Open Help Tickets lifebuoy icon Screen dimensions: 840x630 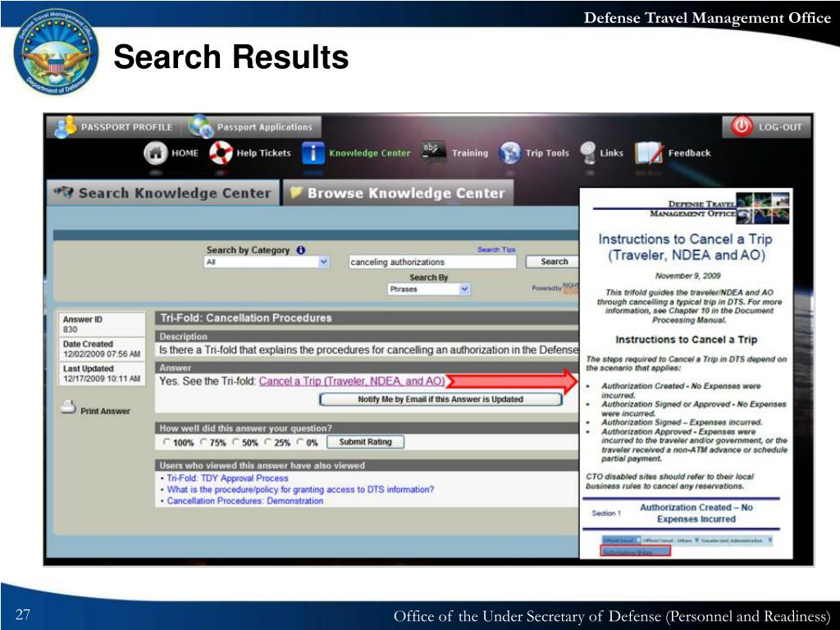tap(221, 153)
